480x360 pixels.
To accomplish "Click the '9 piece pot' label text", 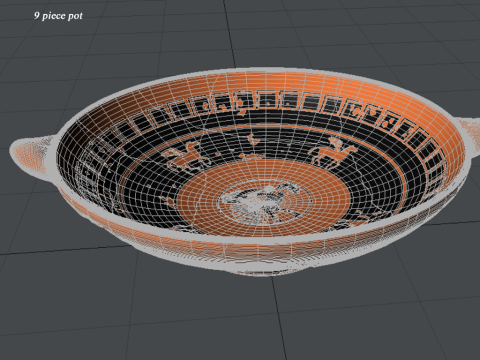I will [58, 16].
